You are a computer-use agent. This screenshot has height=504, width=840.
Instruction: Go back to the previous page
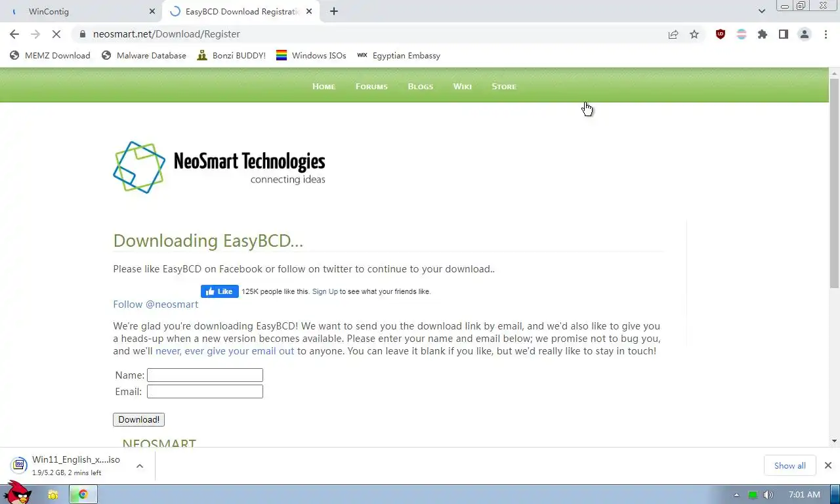pyautogui.click(x=14, y=34)
